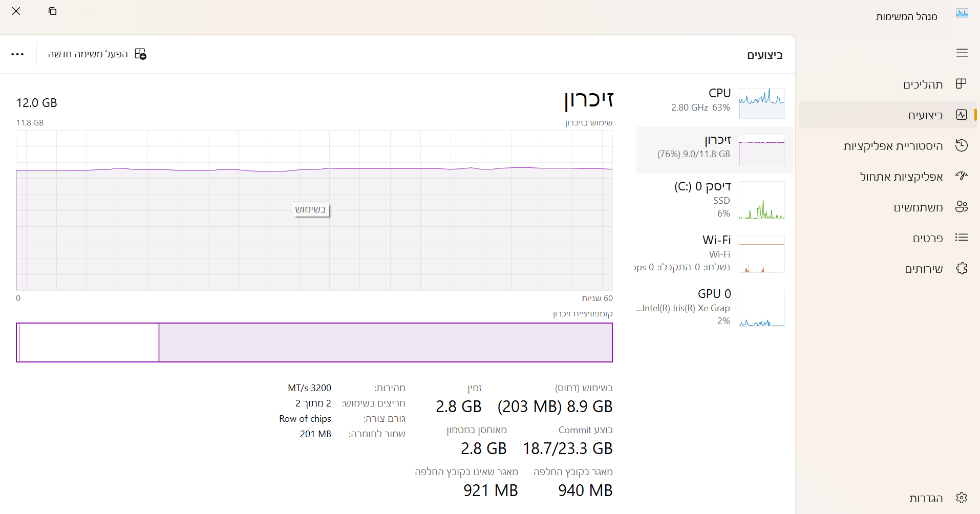Select the Intel(R) Iris(R) Xe GPU entry
980x514 pixels.
point(714,307)
